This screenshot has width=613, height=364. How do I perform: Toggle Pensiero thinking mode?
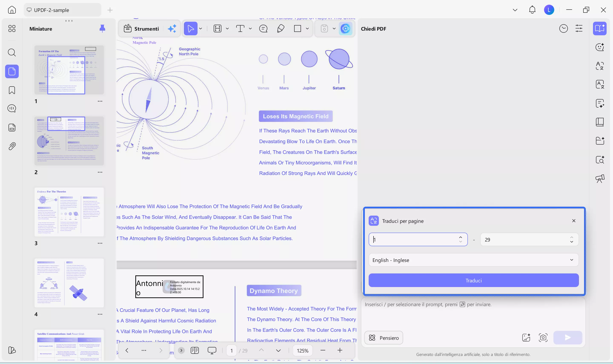(x=384, y=338)
